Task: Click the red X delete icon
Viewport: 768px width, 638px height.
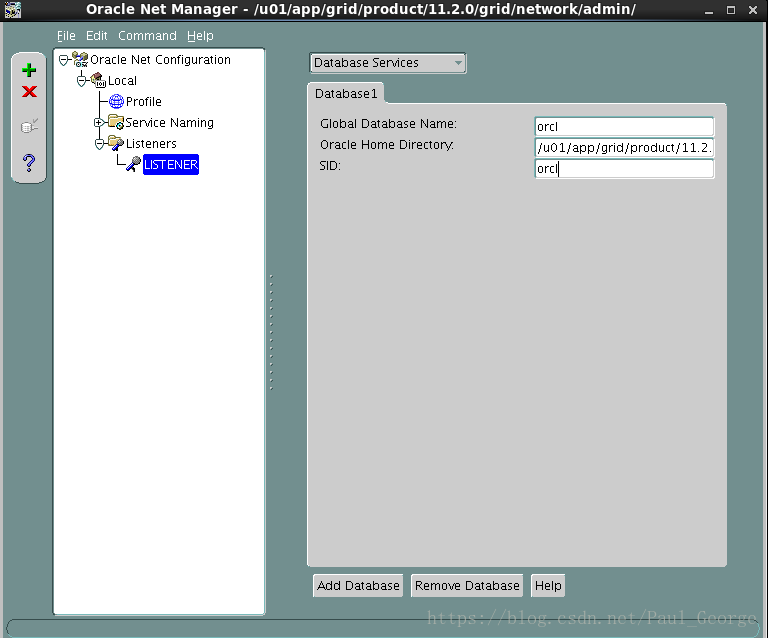Action: 29,92
